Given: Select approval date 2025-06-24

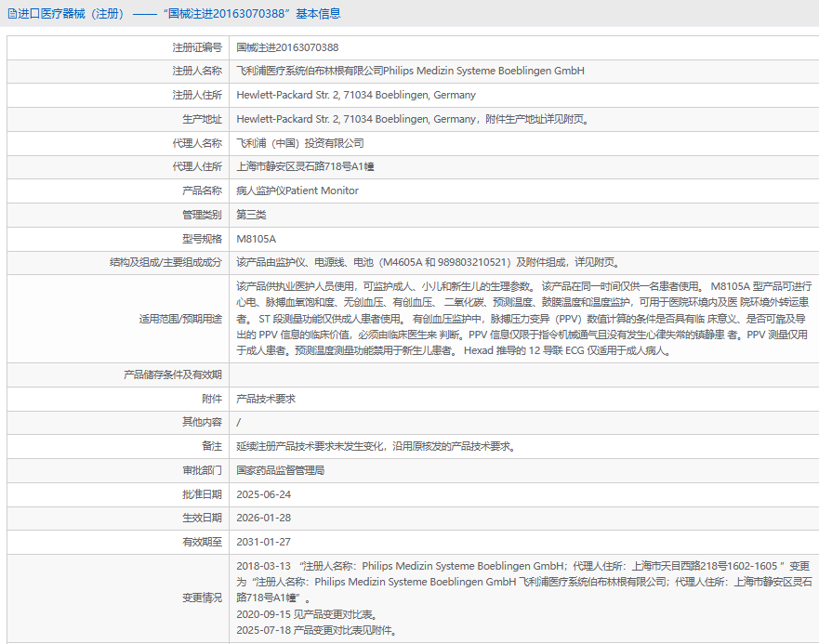Looking at the screenshot, I should point(264,494).
